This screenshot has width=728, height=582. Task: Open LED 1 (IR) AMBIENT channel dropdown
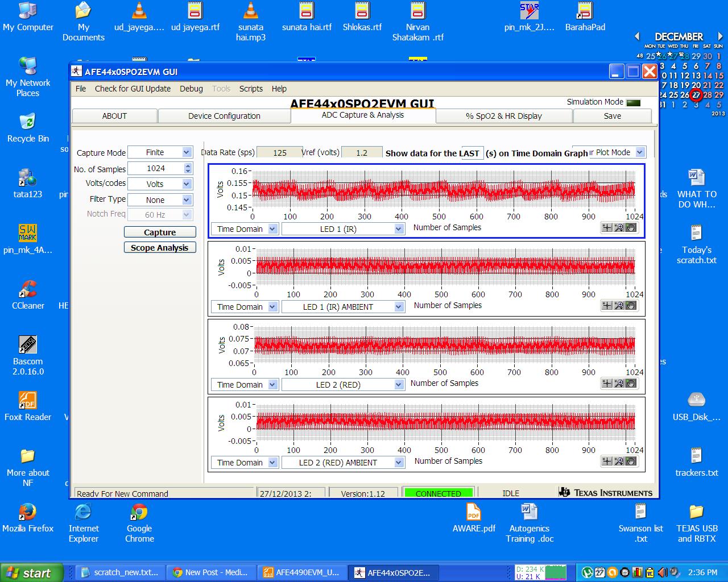point(343,306)
